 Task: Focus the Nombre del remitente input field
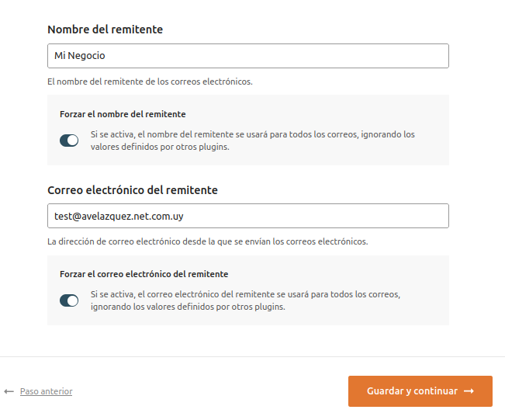coord(248,56)
